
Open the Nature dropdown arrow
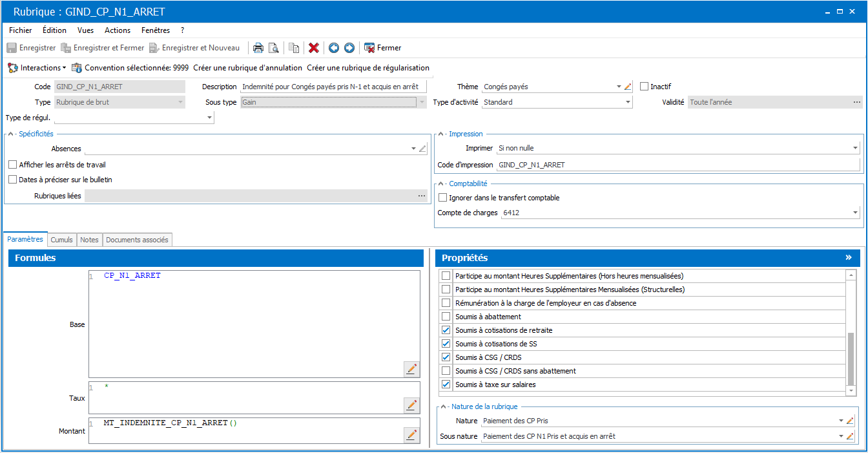point(841,421)
